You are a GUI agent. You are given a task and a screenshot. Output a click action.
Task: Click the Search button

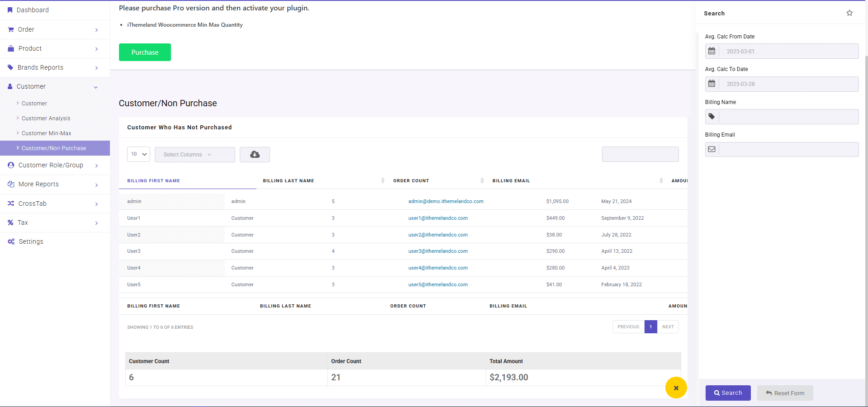pos(728,393)
